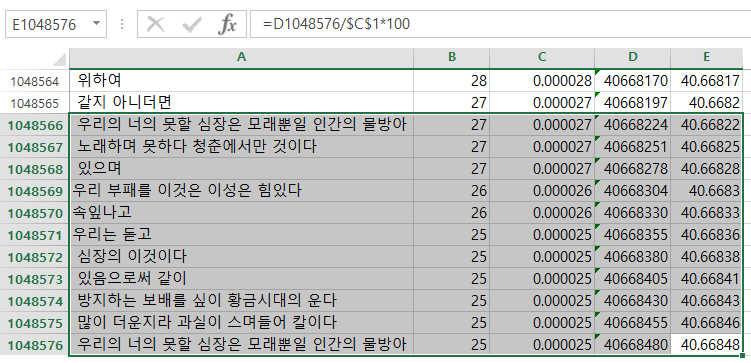Click the Enter checkmark formula bar icon

pyautogui.click(x=192, y=23)
